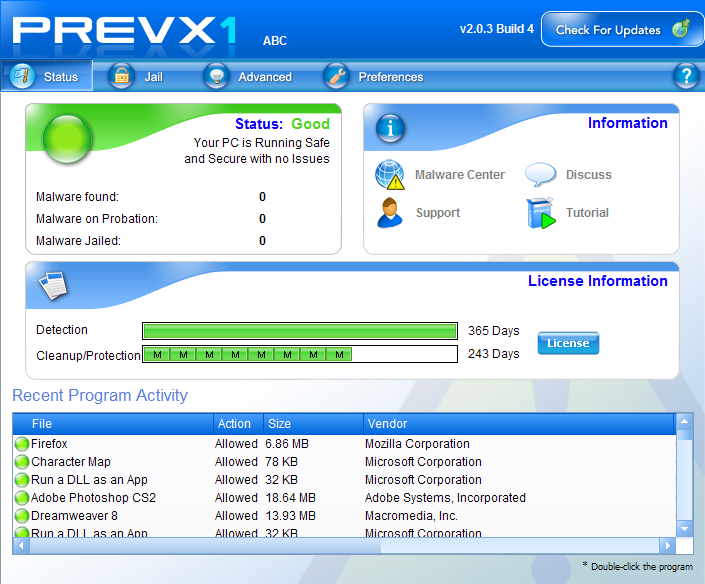Open help via the question mark icon
Image resolution: width=705 pixels, height=584 pixels.
coord(686,76)
